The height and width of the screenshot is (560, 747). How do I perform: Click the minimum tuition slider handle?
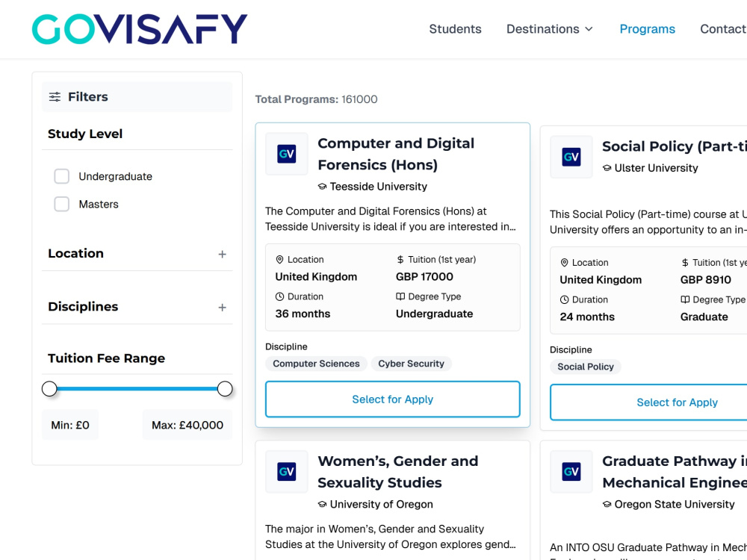[x=49, y=388]
